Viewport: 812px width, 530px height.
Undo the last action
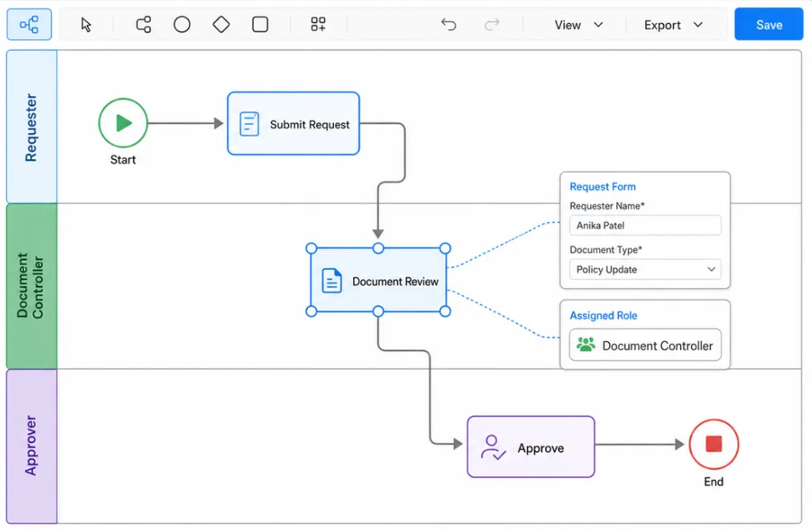(448, 24)
